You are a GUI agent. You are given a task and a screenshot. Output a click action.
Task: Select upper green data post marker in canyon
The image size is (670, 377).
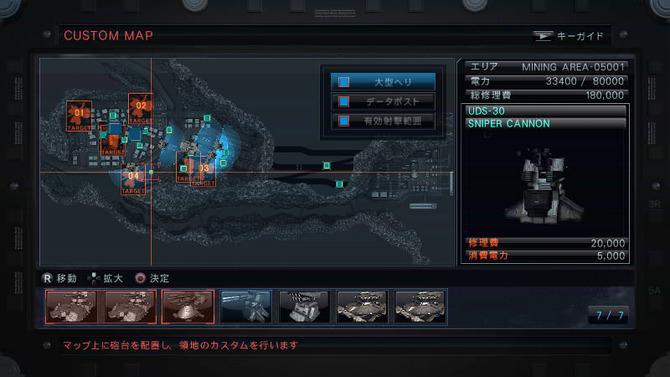tap(326, 165)
